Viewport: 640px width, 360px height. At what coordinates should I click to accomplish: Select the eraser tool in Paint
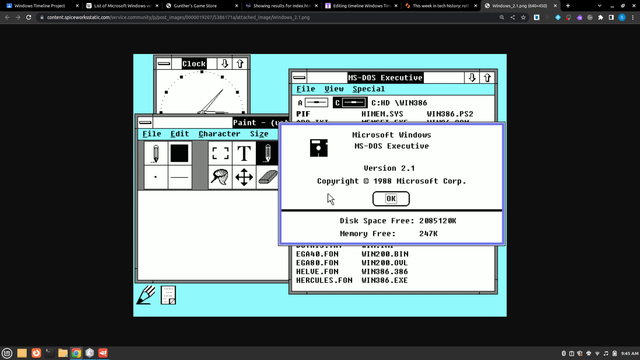(268, 177)
